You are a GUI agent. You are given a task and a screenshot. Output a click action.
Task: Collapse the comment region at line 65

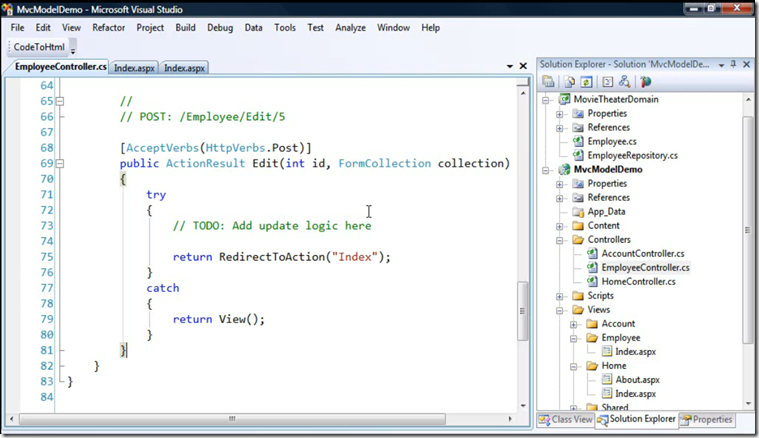click(60, 101)
